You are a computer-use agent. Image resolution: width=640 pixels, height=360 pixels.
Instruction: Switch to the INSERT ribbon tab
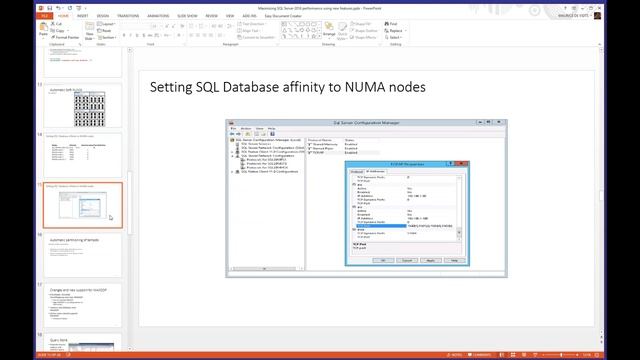coord(82,16)
